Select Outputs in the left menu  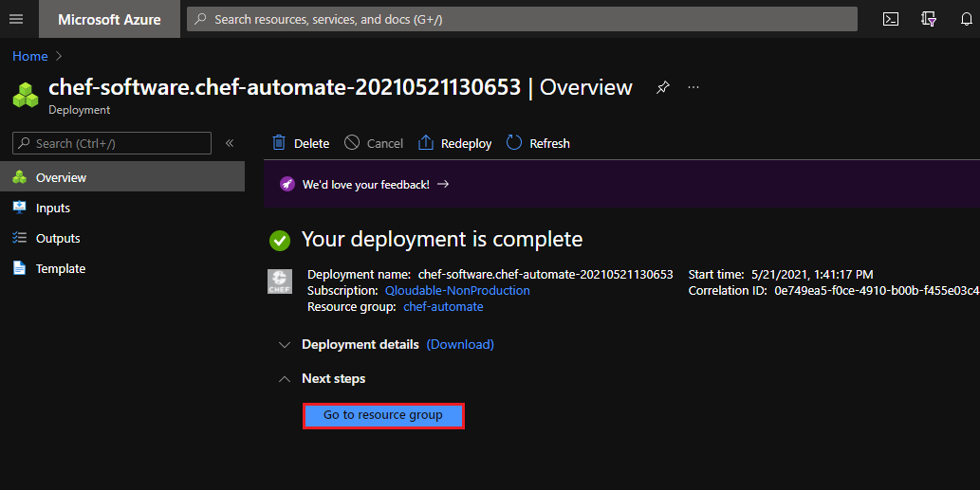(x=58, y=239)
